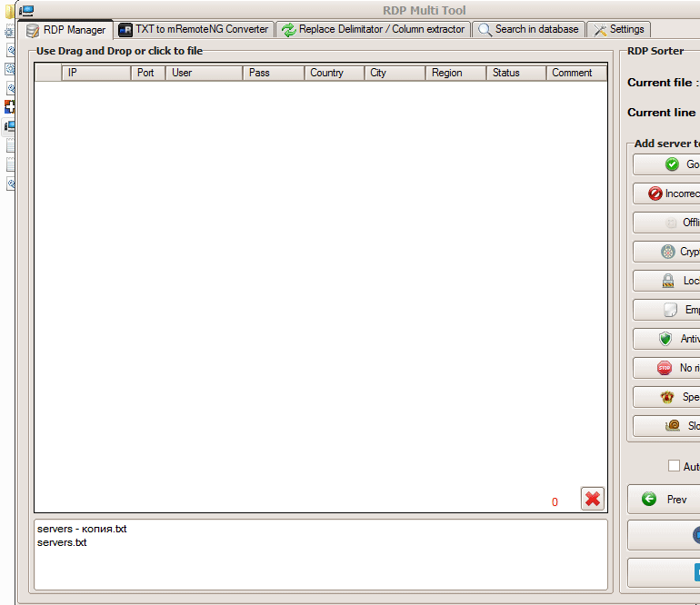Select file 'servers - копия.txt' in list
This screenshot has width=700, height=605.
pyautogui.click(x=82, y=529)
